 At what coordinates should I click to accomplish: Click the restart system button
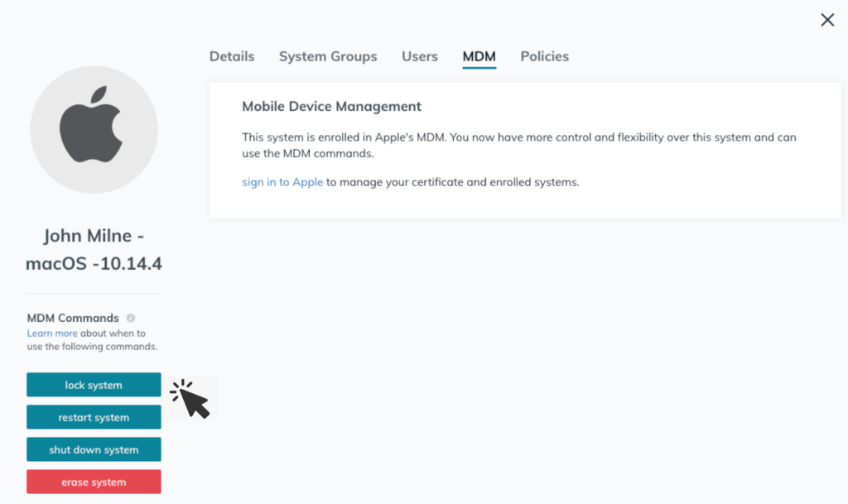click(94, 417)
